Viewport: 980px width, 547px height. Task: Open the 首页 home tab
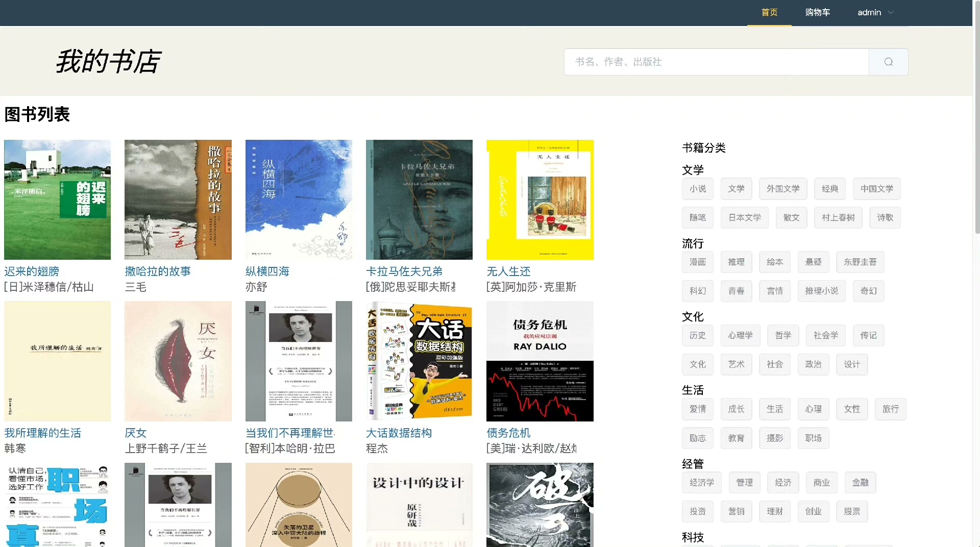point(769,12)
